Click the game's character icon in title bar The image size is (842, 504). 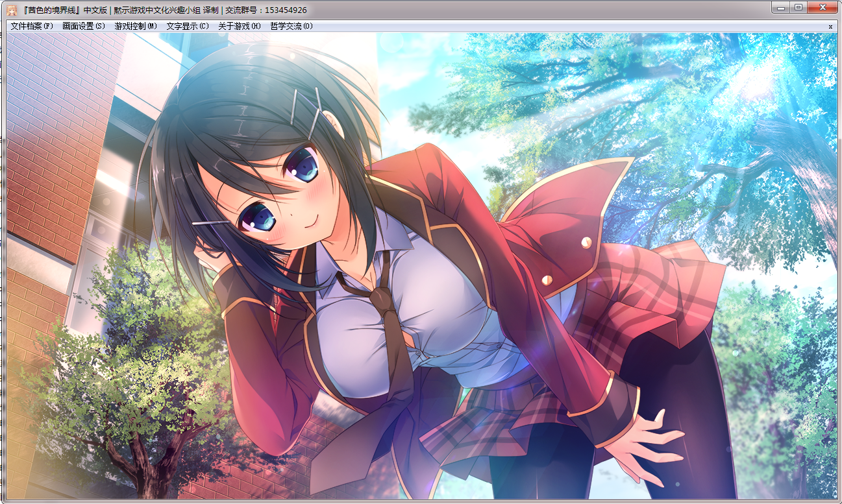point(12,10)
